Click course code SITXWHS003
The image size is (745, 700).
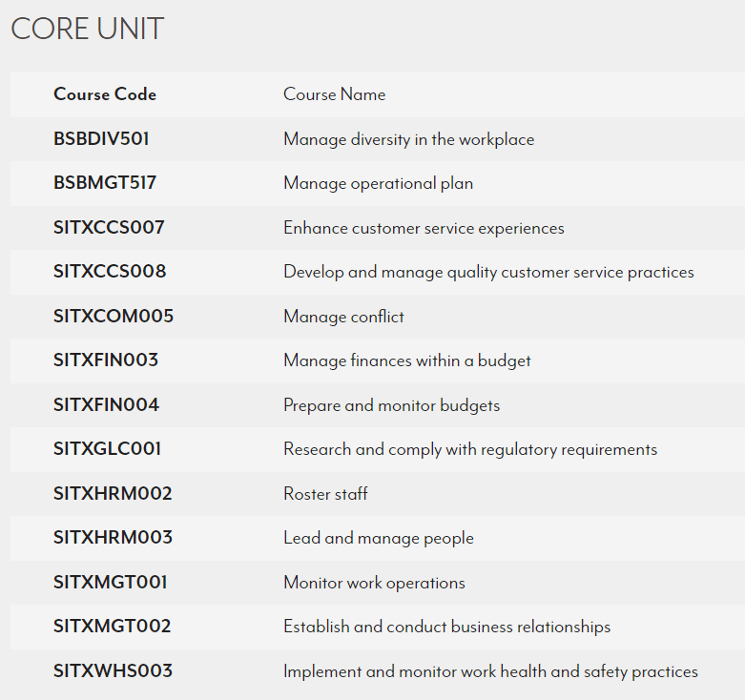pos(113,671)
